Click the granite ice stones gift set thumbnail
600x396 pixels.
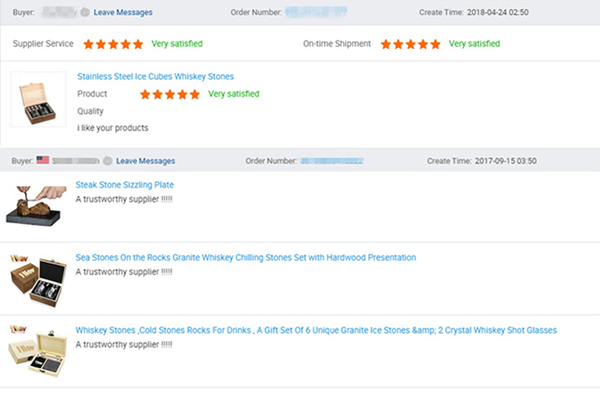[38, 351]
